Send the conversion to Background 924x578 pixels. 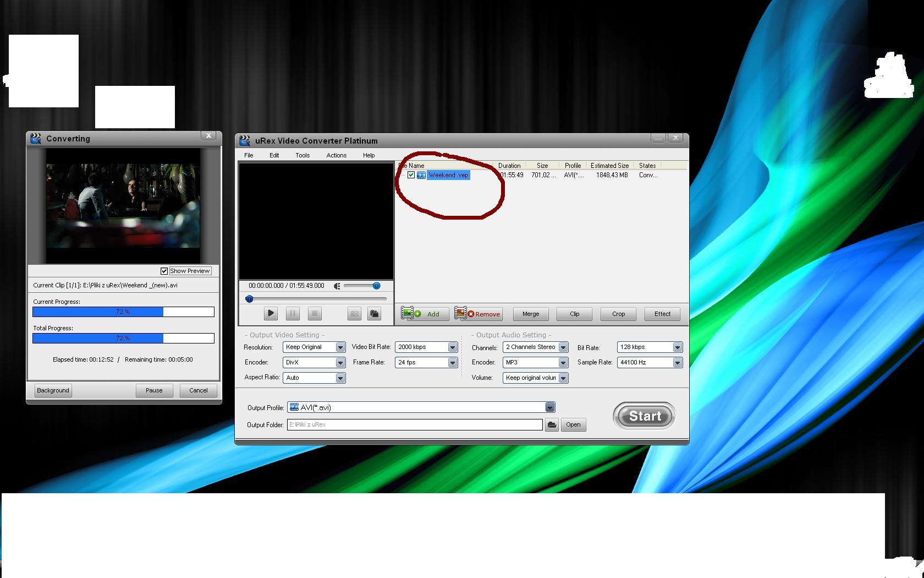pyautogui.click(x=53, y=390)
